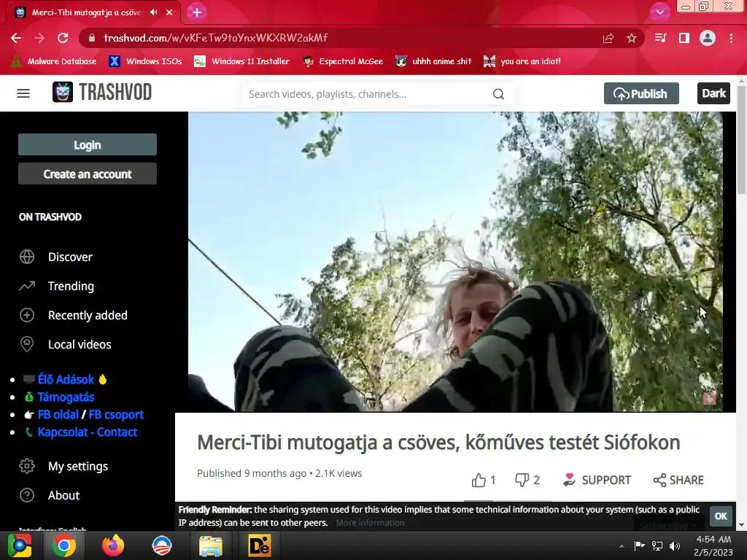Click the Recently added plus icon

pyautogui.click(x=27, y=315)
